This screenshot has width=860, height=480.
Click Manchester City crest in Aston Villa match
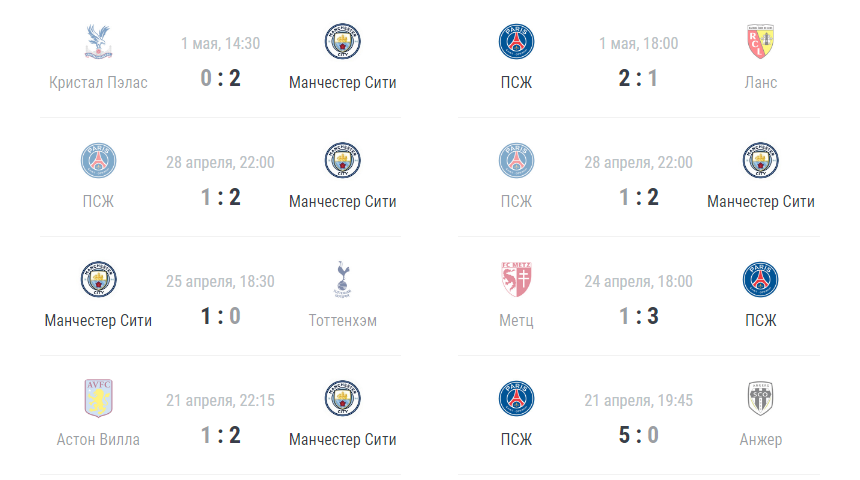click(x=342, y=399)
